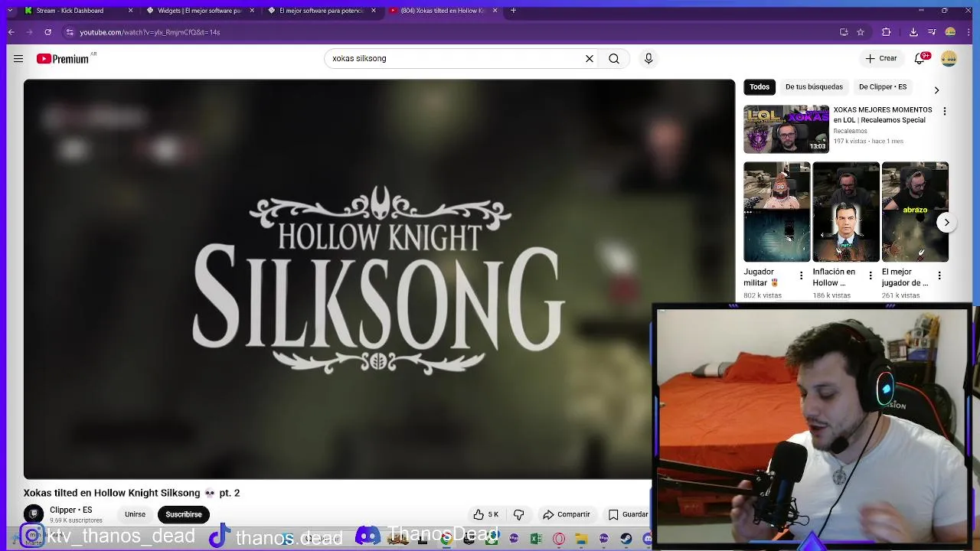Image resolution: width=980 pixels, height=551 pixels.
Task: Click the 'Recaleamos' channel name
Action: click(850, 131)
